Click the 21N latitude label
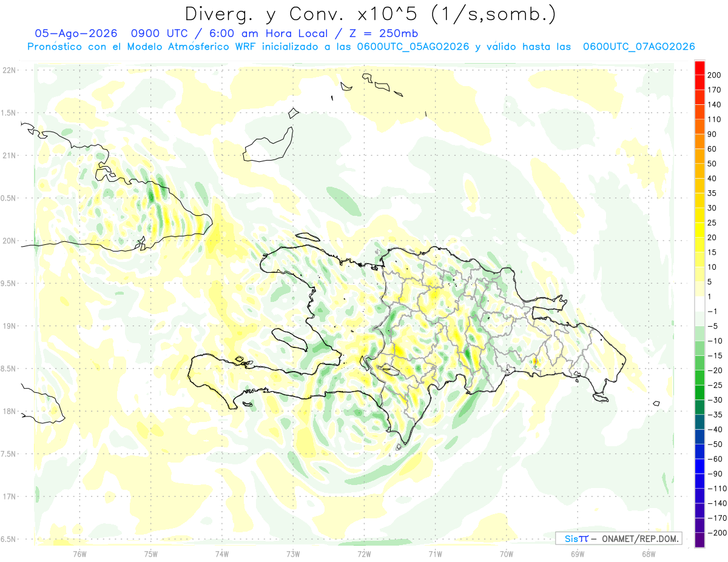Viewport: 728px width, 562px height. point(8,155)
